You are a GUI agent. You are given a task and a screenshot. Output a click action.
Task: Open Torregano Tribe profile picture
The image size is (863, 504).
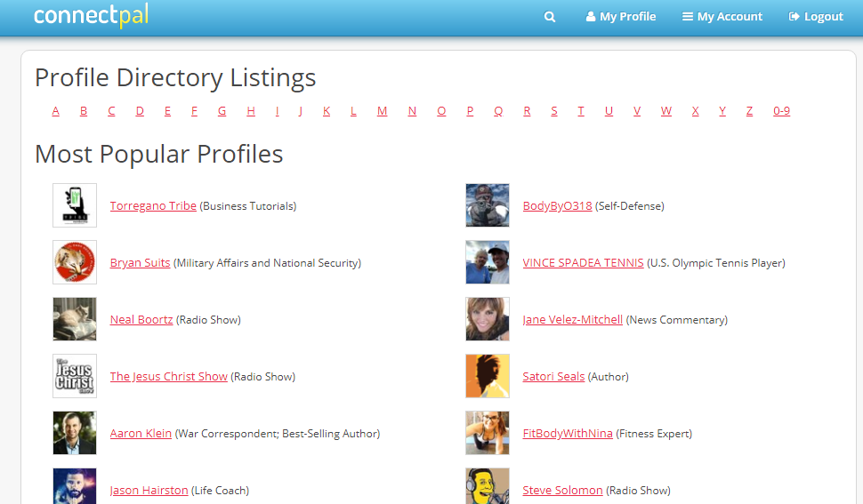tap(75, 205)
